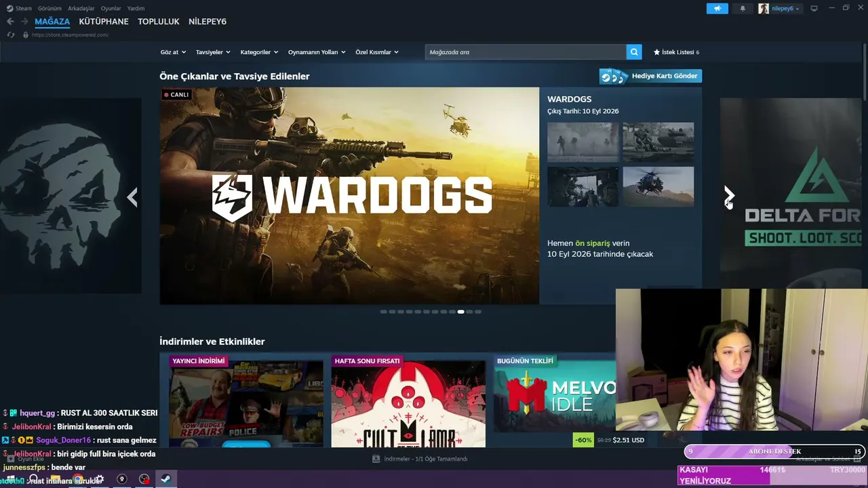Viewport: 868px width, 488px height.
Task: Switch to the KÜTÜPHANE tab
Action: (x=104, y=22)
